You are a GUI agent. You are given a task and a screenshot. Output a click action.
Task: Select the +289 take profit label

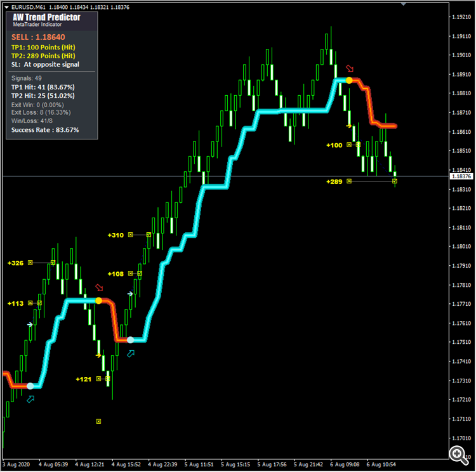[x=334, y=181]
